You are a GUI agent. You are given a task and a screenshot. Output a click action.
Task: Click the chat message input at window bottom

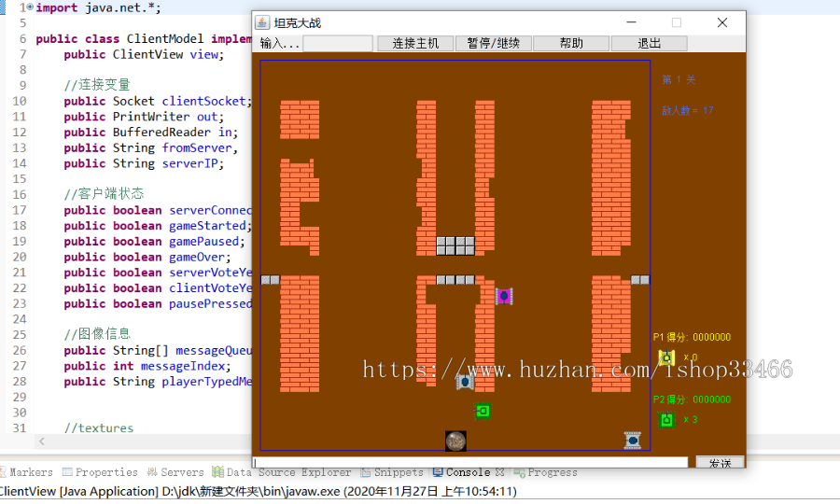(x=470, y=462)
